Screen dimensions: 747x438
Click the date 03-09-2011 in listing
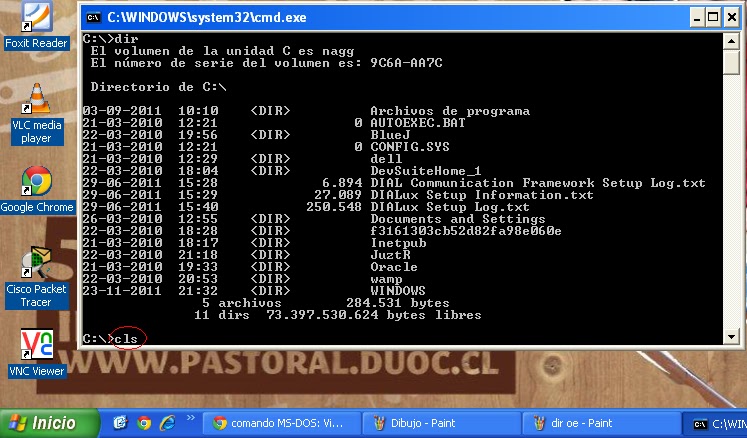tap(122, 111)
